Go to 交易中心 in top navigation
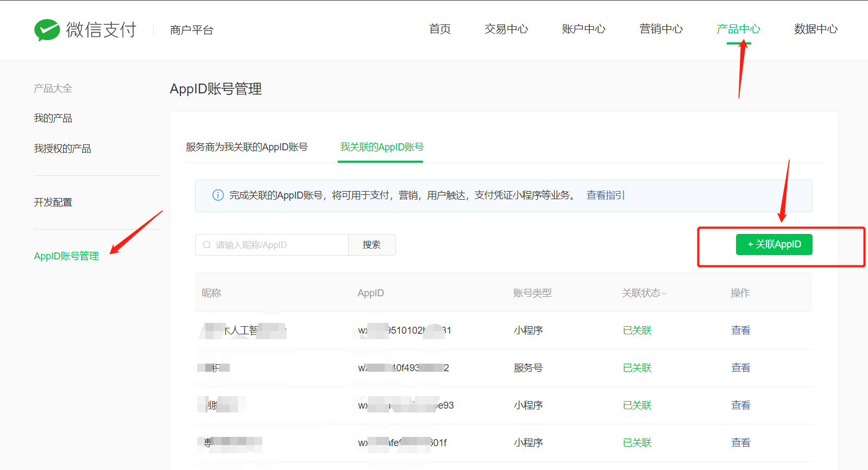Viewport: 868px width, 470px height. pos(506,29)
